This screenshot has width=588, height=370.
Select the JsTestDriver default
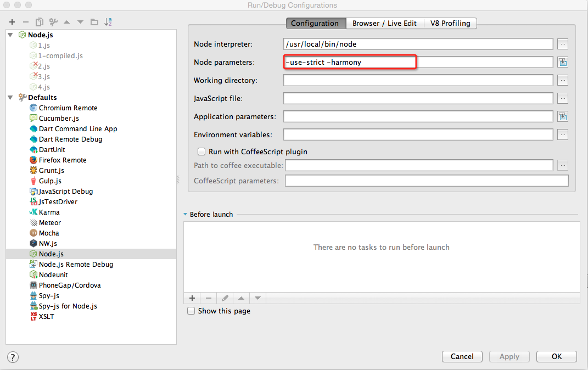(58, 201)
